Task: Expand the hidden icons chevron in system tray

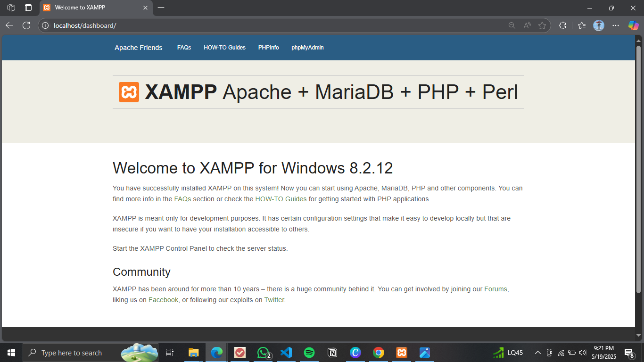Action: (x=537, y=353)
